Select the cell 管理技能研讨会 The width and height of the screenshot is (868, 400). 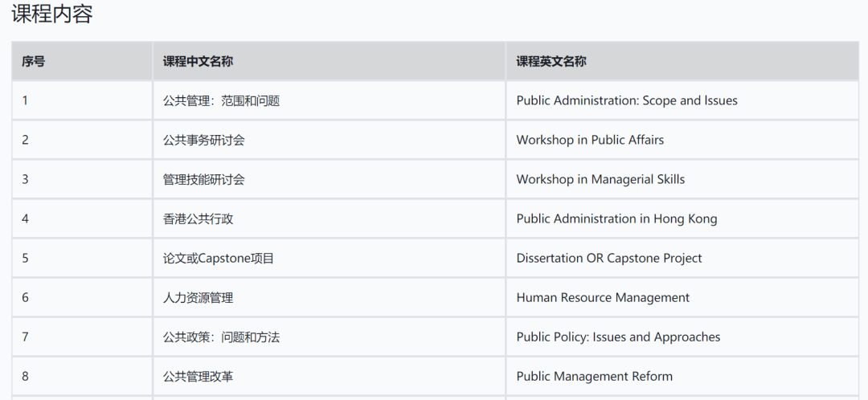point(330,179)
